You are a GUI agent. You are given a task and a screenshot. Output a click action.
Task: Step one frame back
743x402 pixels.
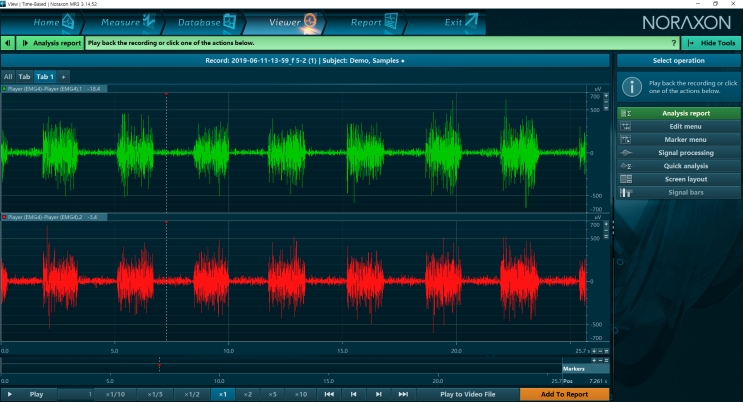tap(353, 394)
